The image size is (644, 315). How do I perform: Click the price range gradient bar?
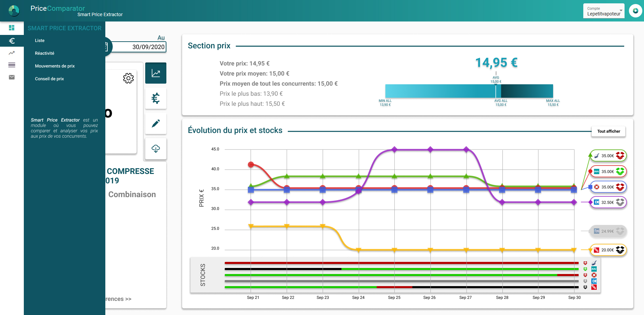(x=469, y=91)
